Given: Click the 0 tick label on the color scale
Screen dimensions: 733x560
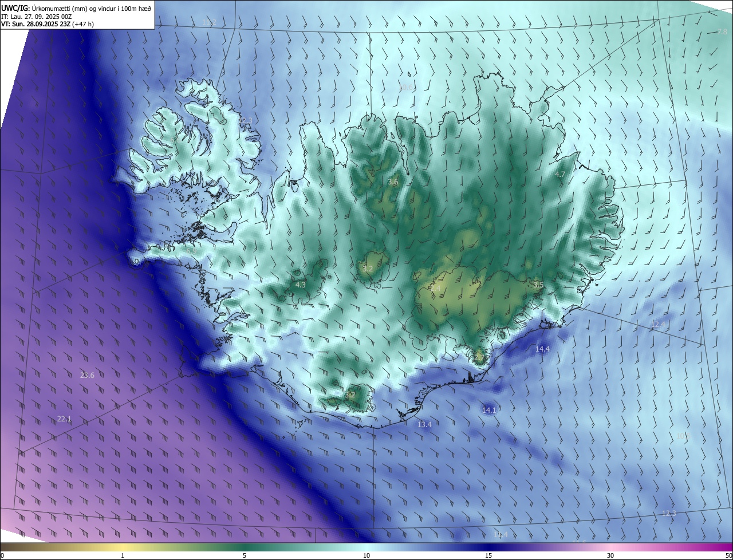Looking at the screenshot, I should coord(2,555).
